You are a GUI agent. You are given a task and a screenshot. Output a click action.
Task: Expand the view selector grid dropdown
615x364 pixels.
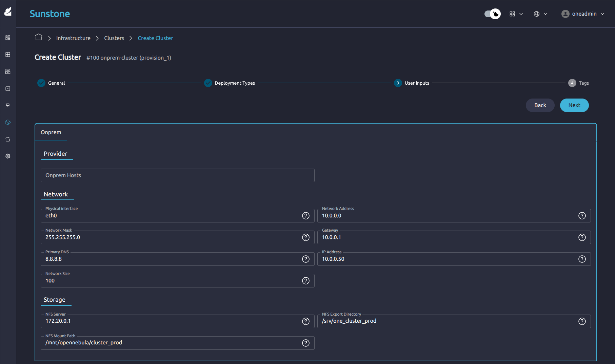click(516, 14)
